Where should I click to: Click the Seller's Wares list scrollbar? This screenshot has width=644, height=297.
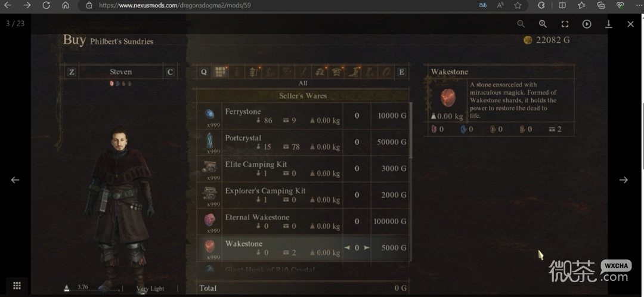coord(411,130)
